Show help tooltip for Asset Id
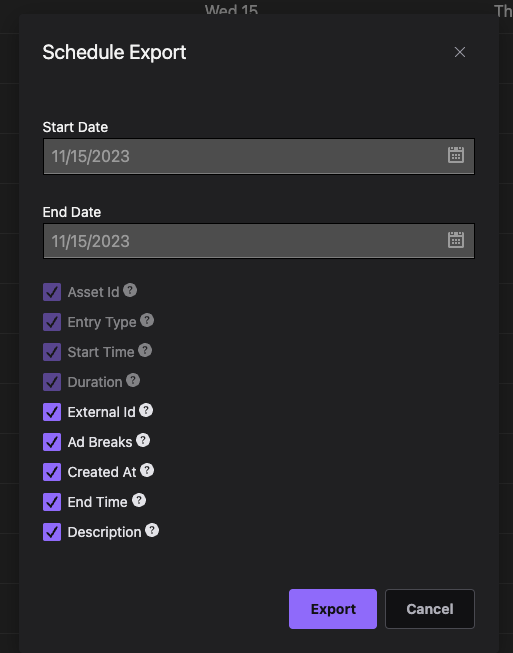Screen dimensions: 513x653 (130, 290)
